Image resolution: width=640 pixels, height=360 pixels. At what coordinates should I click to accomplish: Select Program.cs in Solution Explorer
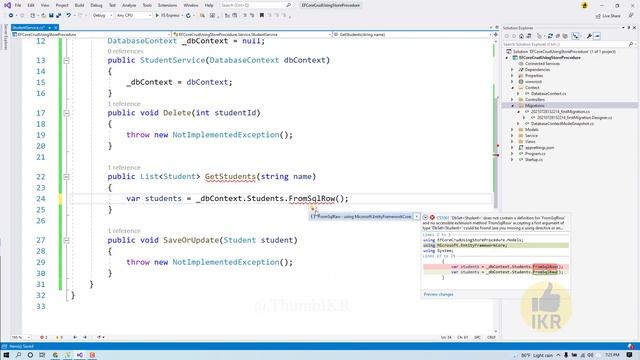point(535,154)
